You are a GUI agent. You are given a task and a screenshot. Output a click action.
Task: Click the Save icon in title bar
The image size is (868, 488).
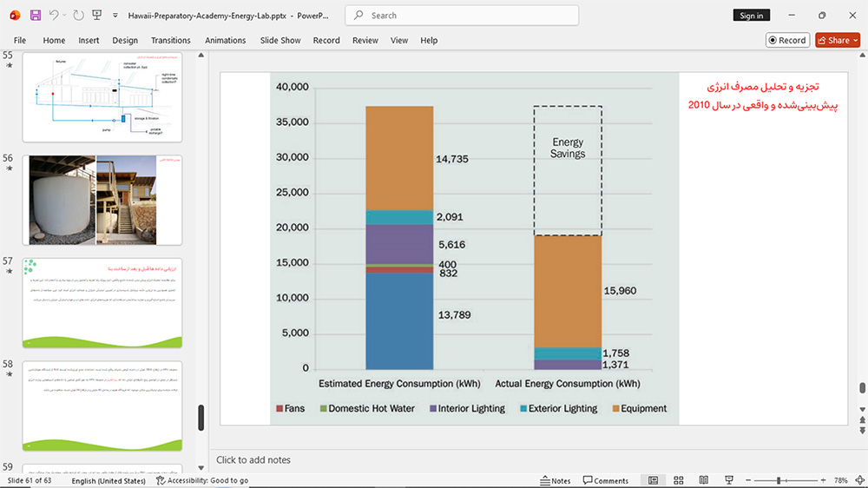[x=36, y=16]
